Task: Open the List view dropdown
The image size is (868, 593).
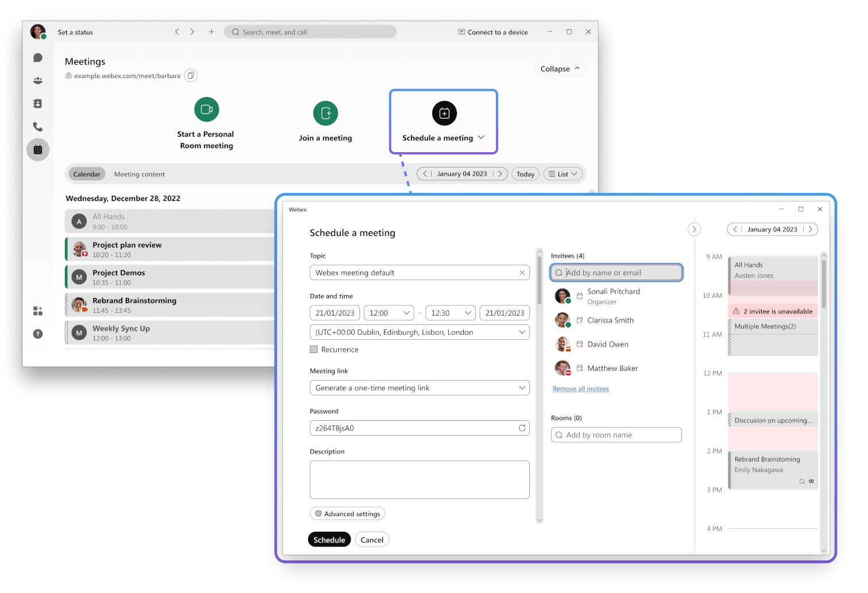Action: pos(563,174)
